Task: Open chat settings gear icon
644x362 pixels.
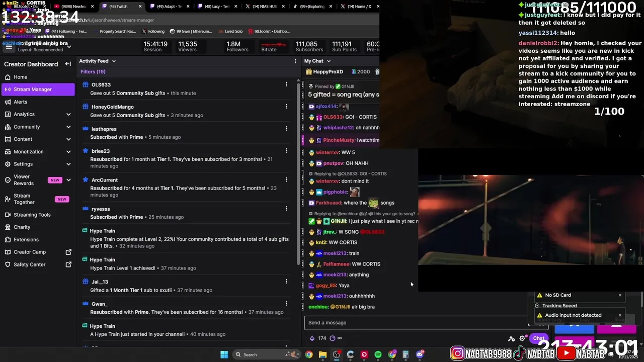Action: tap(522, 338)
